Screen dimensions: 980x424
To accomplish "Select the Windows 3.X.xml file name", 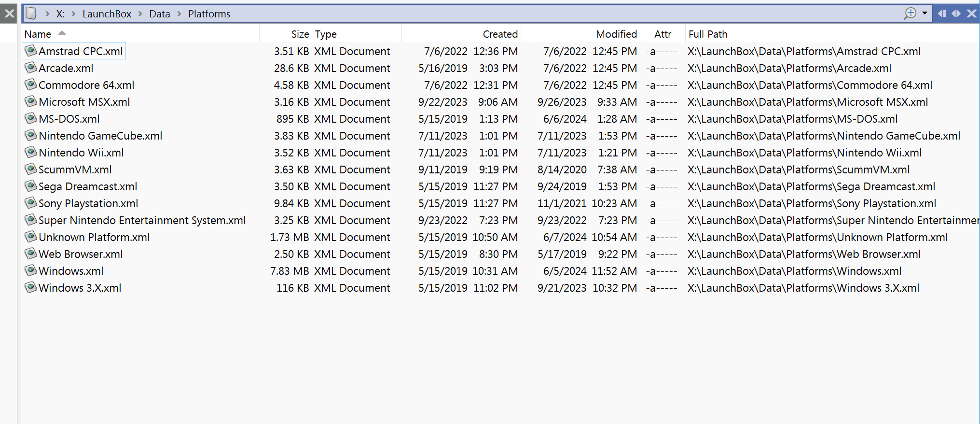I will click(x=80, y=288).
